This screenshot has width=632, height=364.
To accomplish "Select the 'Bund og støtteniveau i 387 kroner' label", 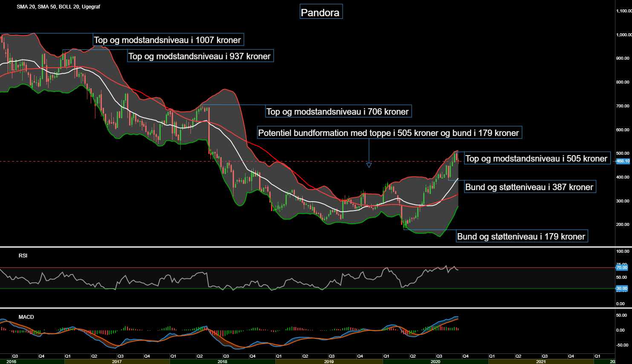I will 530,187.
